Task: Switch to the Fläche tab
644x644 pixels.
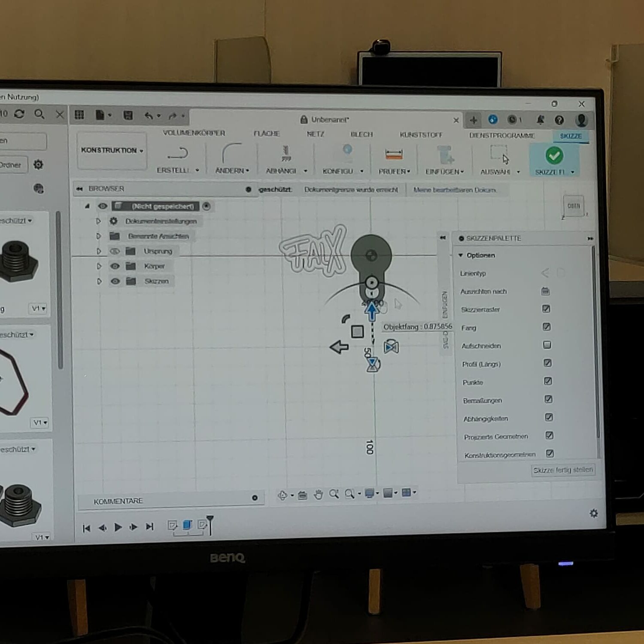Action: pyautogui.click(x=266, y=134)
